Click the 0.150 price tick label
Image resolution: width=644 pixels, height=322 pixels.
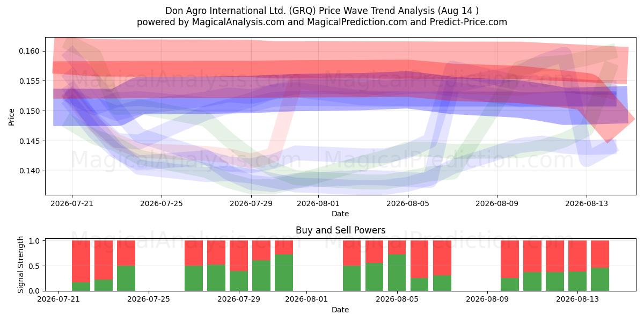coord(31,111)
